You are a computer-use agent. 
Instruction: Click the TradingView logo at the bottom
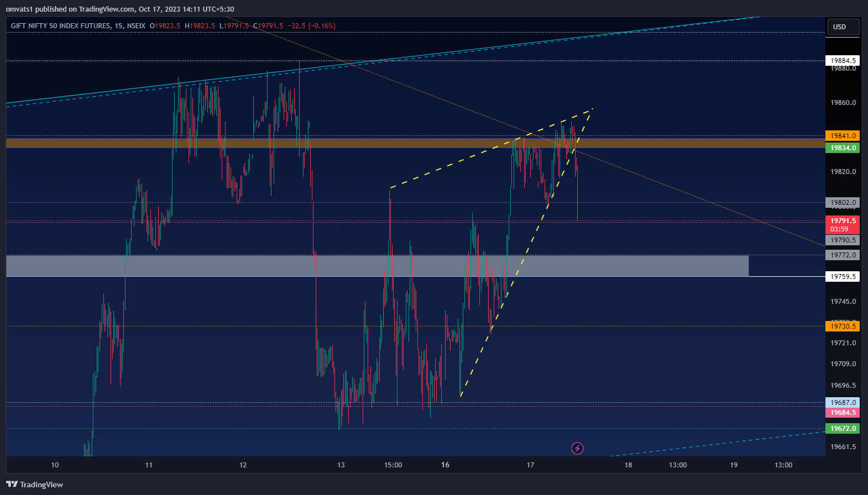pyautogui.click(x=34, y=485)
